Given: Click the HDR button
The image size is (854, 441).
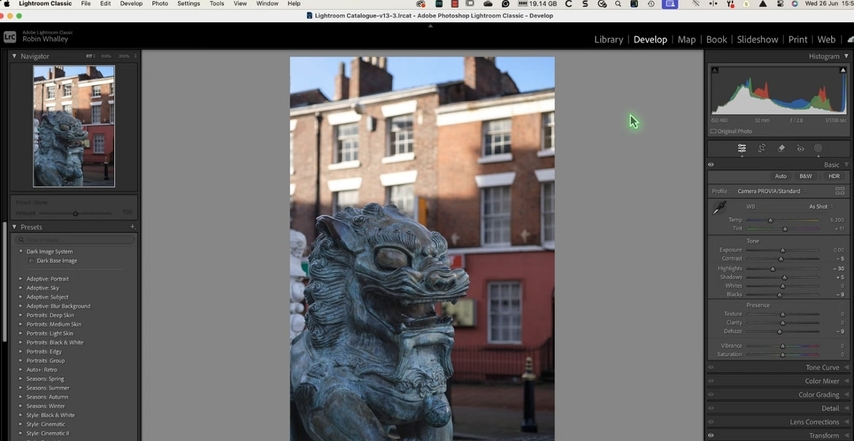Looking at the screenshot, I should (x=833, y=176).
